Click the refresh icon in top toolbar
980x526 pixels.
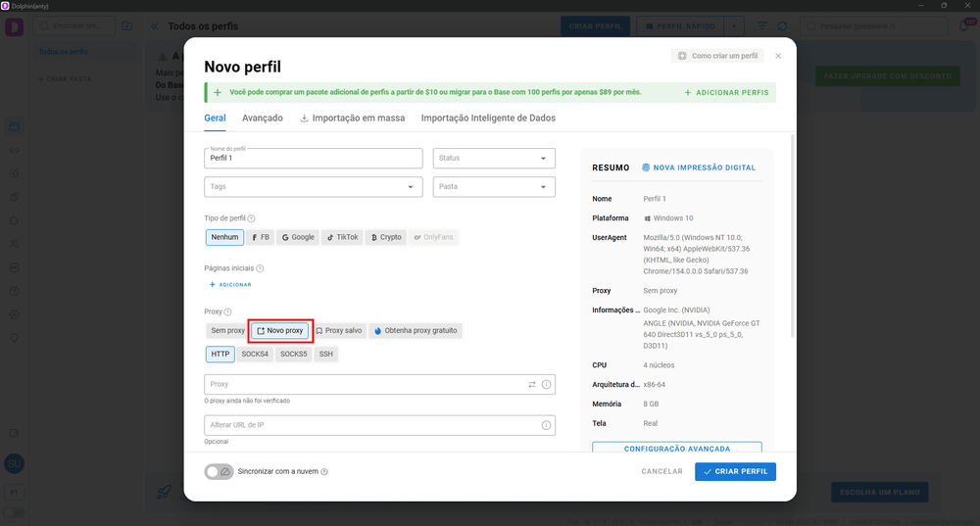pos(782,26)
